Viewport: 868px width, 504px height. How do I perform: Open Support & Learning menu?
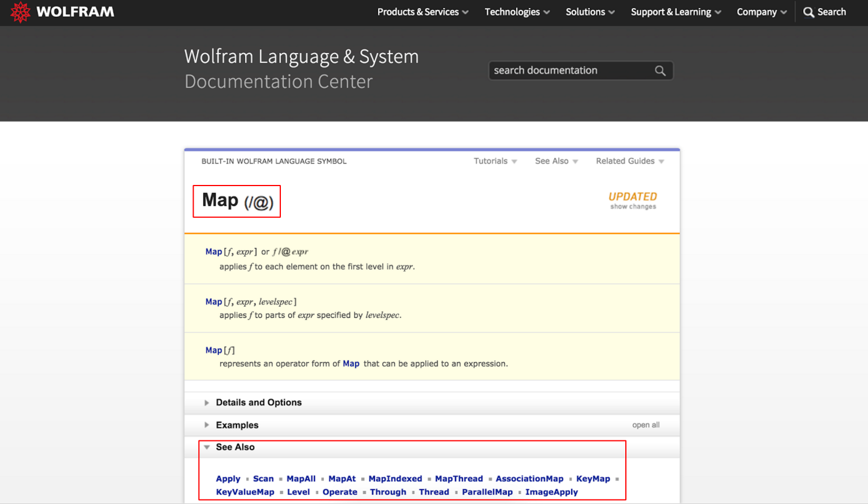(x=676, y=12)
